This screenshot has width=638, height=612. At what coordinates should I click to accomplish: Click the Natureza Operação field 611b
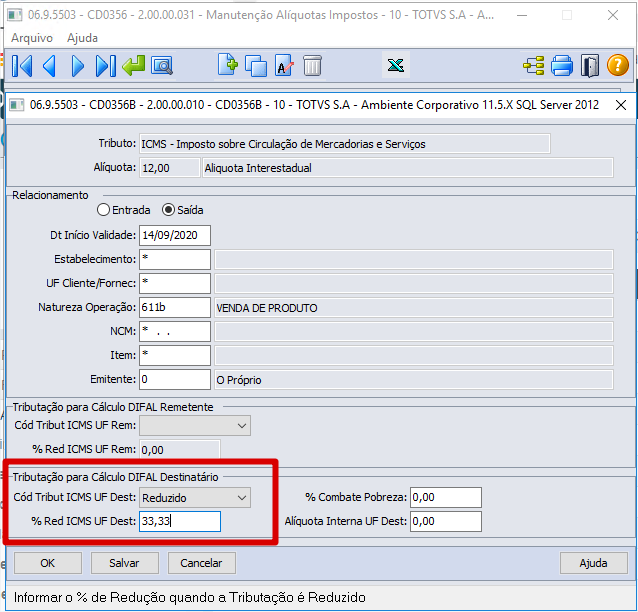click(175, 308)
